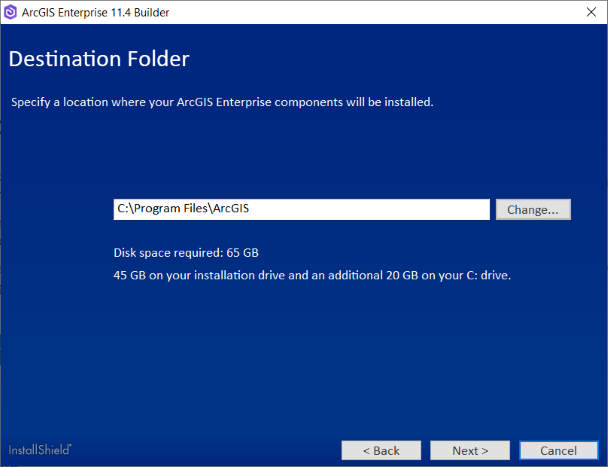Click the InstallShield logo
This screenshot has height=467, width=608.
40,449
